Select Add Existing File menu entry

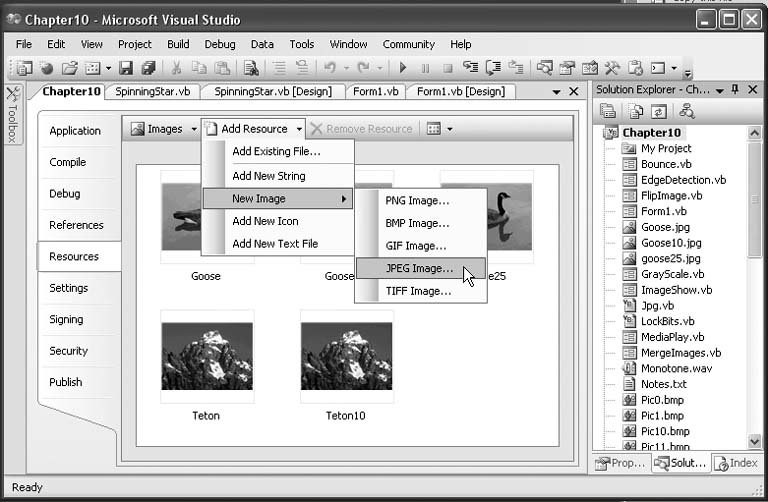pos(276,152)
